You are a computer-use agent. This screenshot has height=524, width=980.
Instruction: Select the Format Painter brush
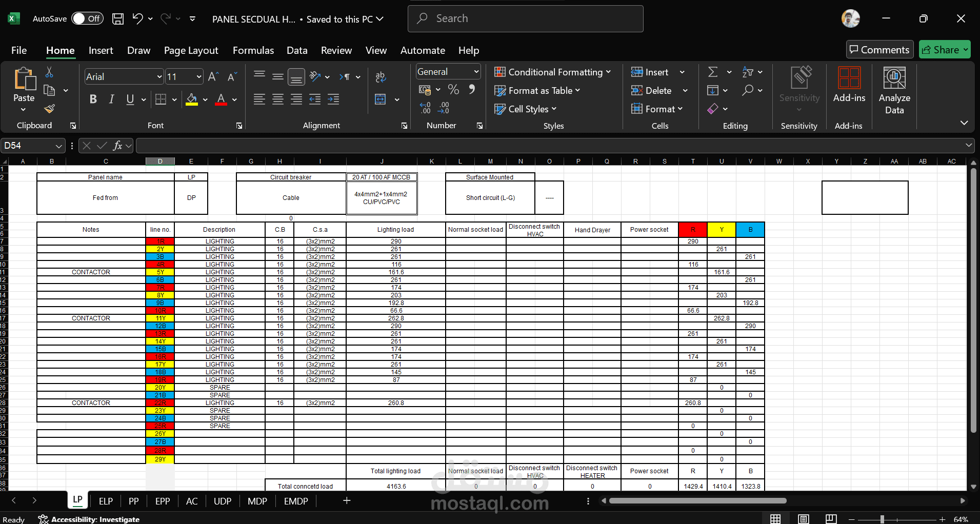point(49,108)
